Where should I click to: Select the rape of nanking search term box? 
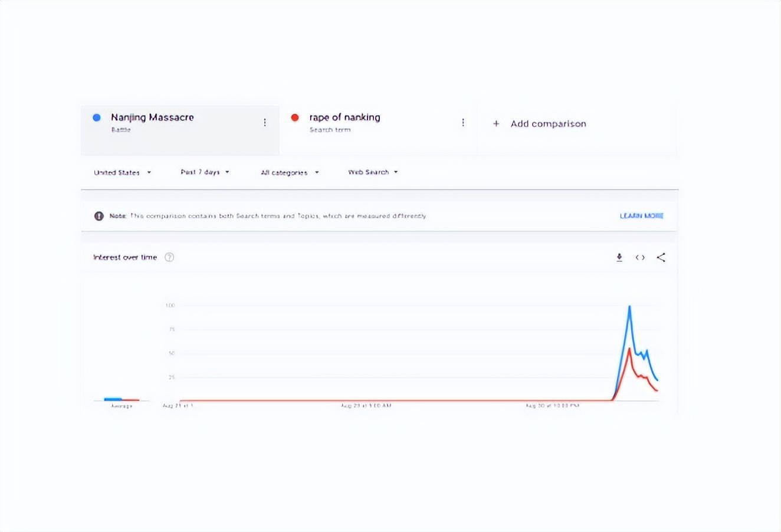(x=378, y=130)
